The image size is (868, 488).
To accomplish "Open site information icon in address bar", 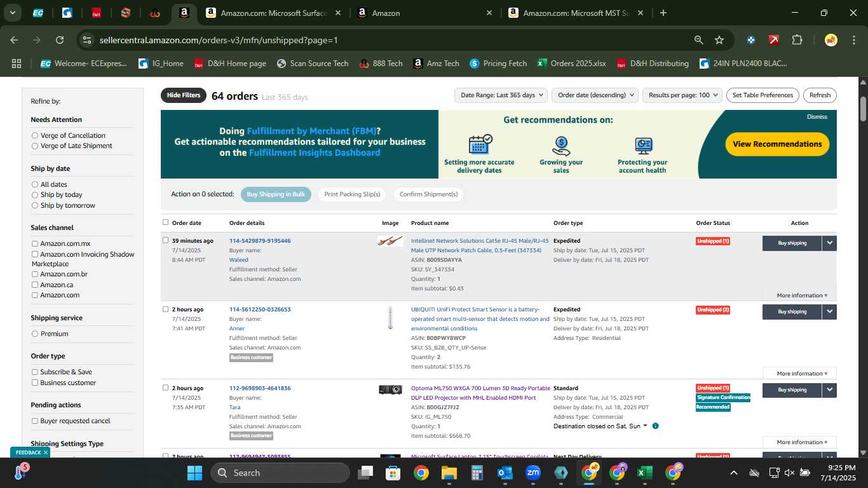I will (87, 40).
